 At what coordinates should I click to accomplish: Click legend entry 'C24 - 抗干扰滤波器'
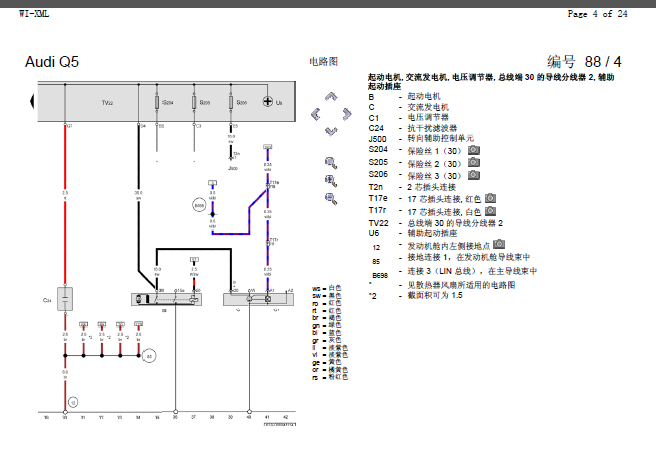[x=413, y=128]
